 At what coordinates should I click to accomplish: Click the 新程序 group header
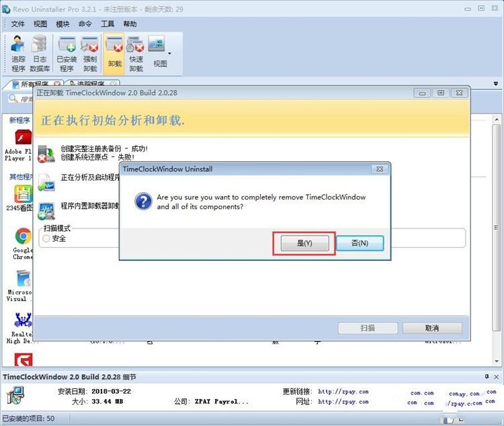19,120
